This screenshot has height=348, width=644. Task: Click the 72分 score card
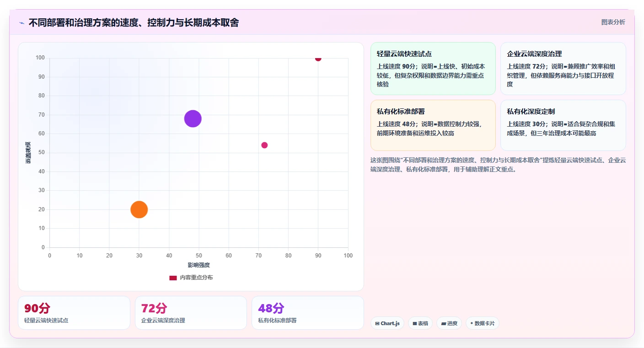pyautogui.click(x=191, y=313)
